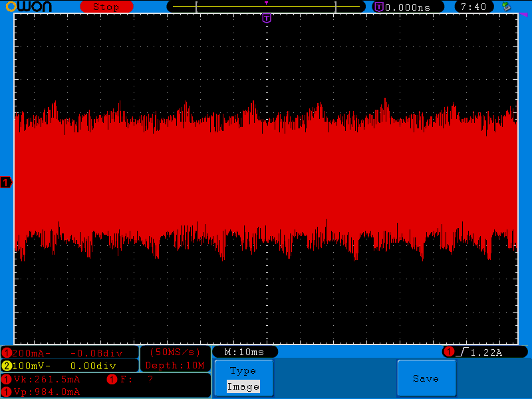Click the Save button
Image resolution: width=532 pixels, height=399 pixels.
[x=426, y=378]
